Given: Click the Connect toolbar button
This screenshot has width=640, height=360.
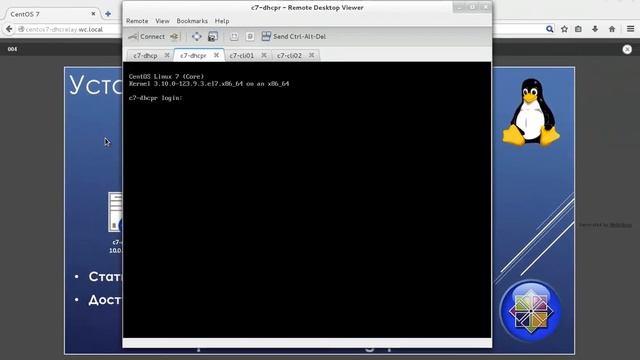Looking at the screenshot, I should pyautogui.click(x=147, y=36).
